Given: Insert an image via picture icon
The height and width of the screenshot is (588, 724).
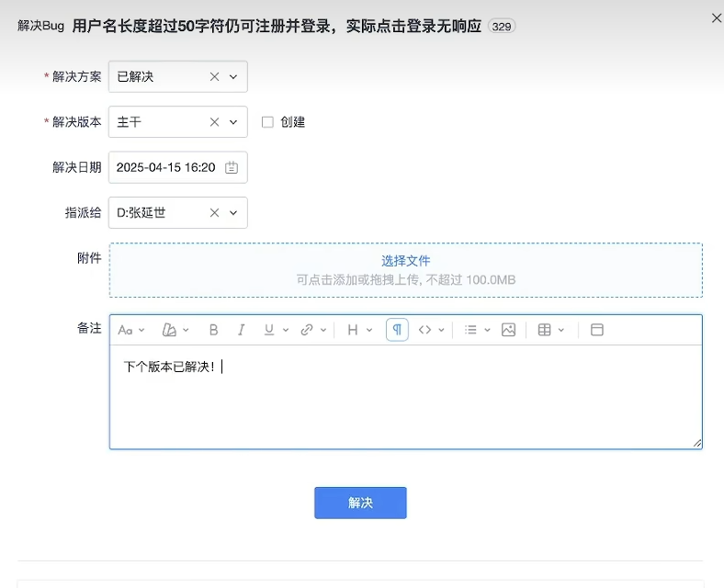Looking at the screenshot, I should (x=508, y=330).
